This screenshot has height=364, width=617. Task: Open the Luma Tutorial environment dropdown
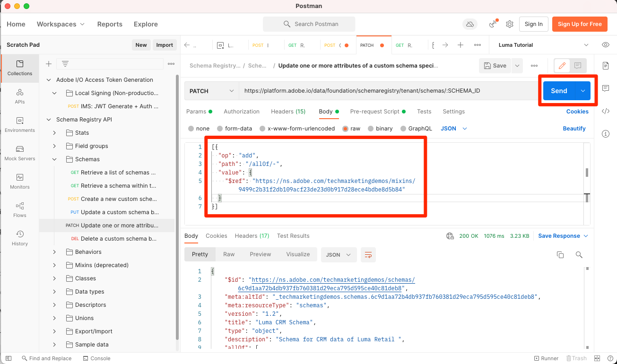pyautogui.click(x=544, y=45)
